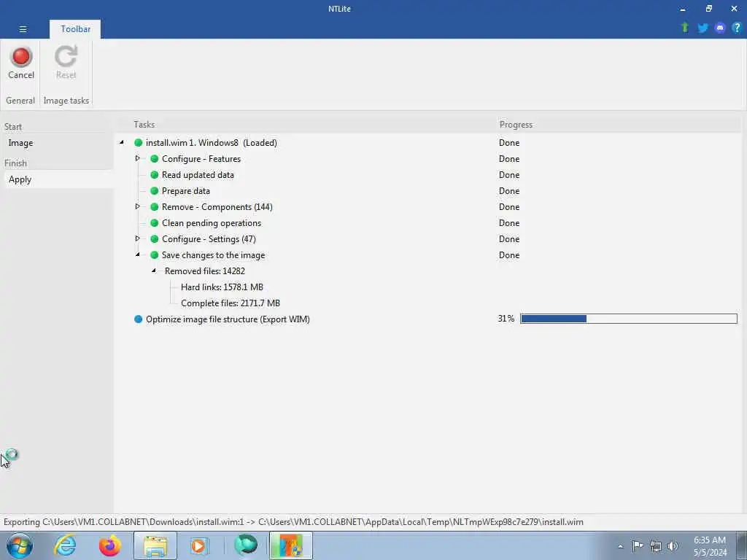Select 'Clean pending operations' row text
Image resolution: width=747 pixels, height=560 pixels.
coord(212,223)
